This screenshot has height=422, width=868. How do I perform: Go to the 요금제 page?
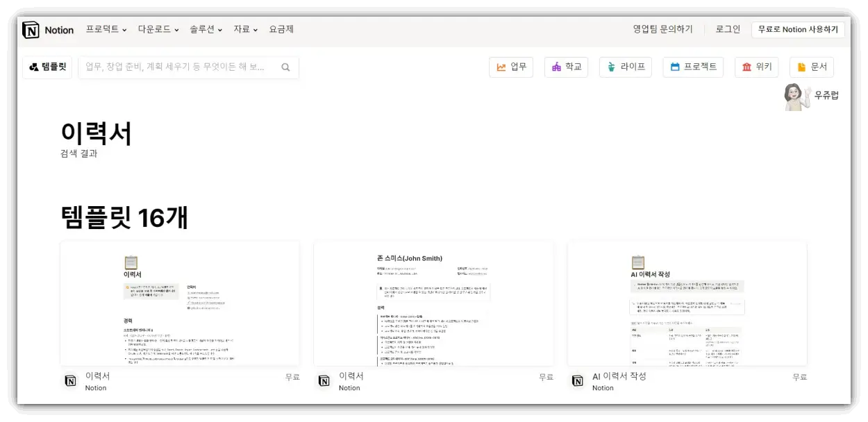tap(281, 29)
